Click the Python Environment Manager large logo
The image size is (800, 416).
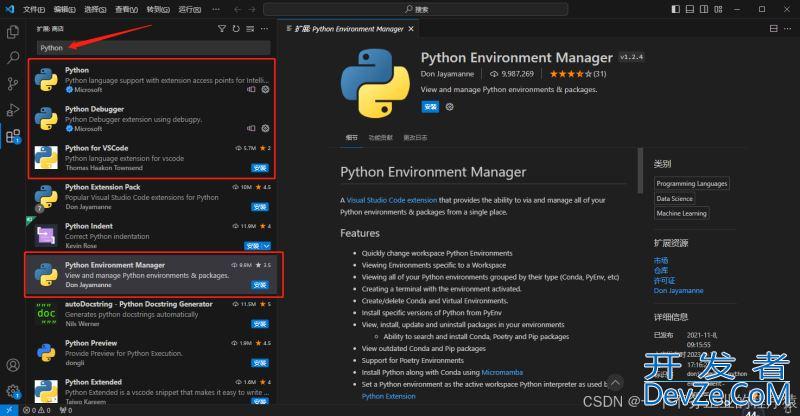click(x=376, y=83)
